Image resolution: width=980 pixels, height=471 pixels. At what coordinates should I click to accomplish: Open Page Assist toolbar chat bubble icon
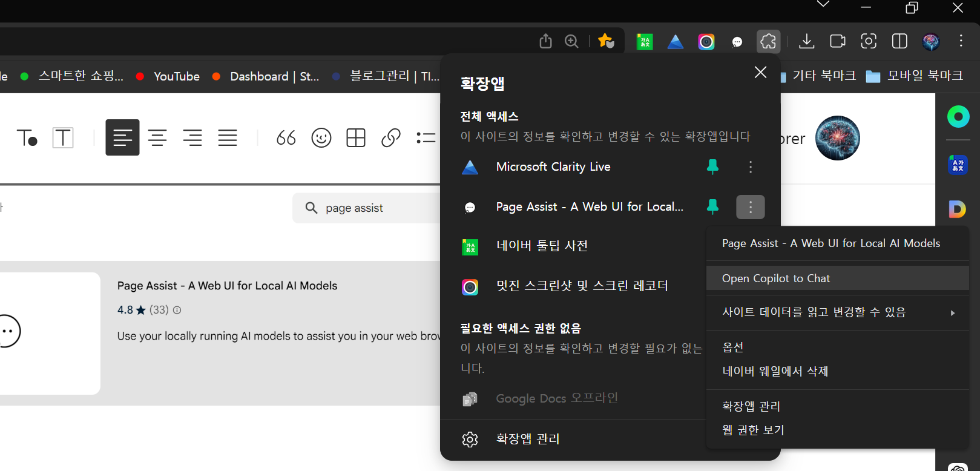[737, 42]
